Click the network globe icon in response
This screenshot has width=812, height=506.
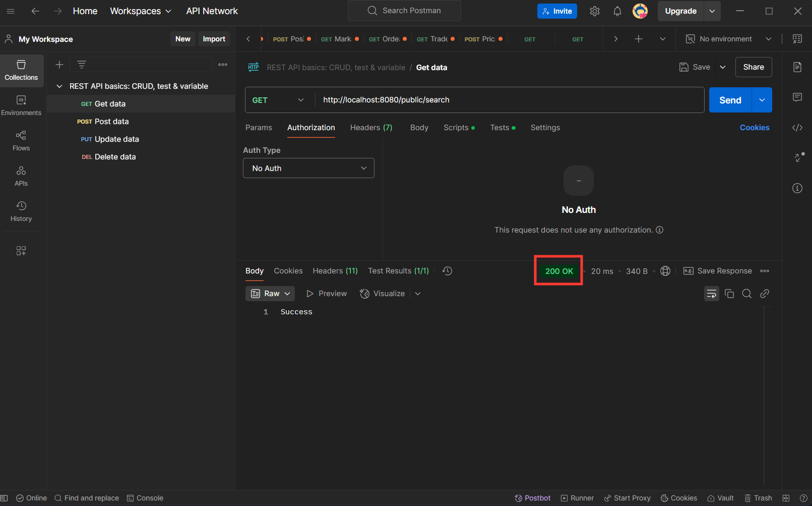coord(665,271)
